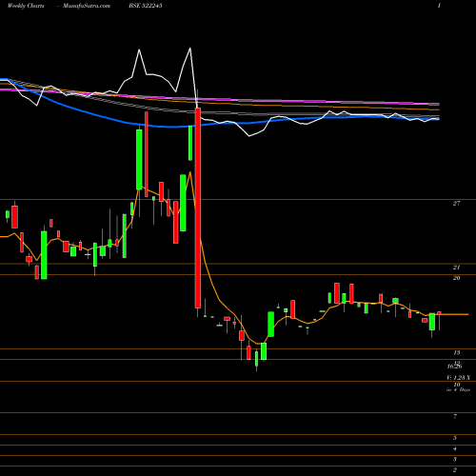Click the price label "2"
476x476 pixels.
pyautogui.click(x=455, y=470)
